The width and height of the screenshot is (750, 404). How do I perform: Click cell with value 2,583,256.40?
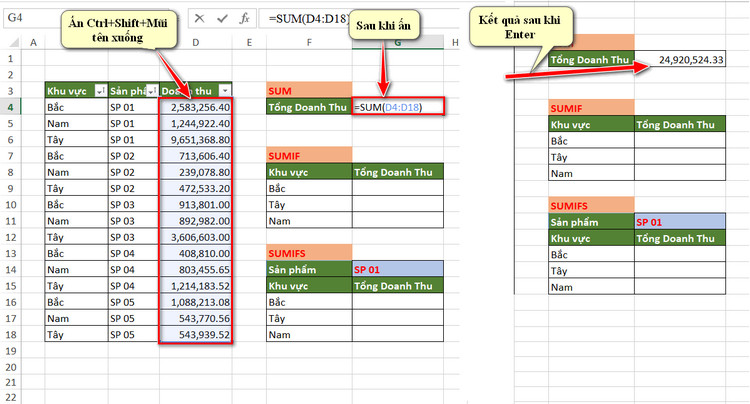tap(196, 107)
